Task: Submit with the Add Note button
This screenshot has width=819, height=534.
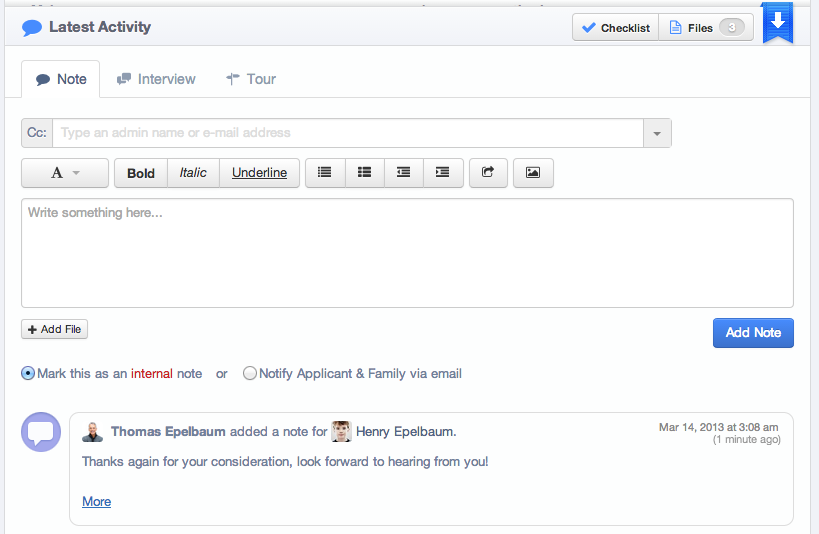Action: pyautogui.click(x=753, y=333)
